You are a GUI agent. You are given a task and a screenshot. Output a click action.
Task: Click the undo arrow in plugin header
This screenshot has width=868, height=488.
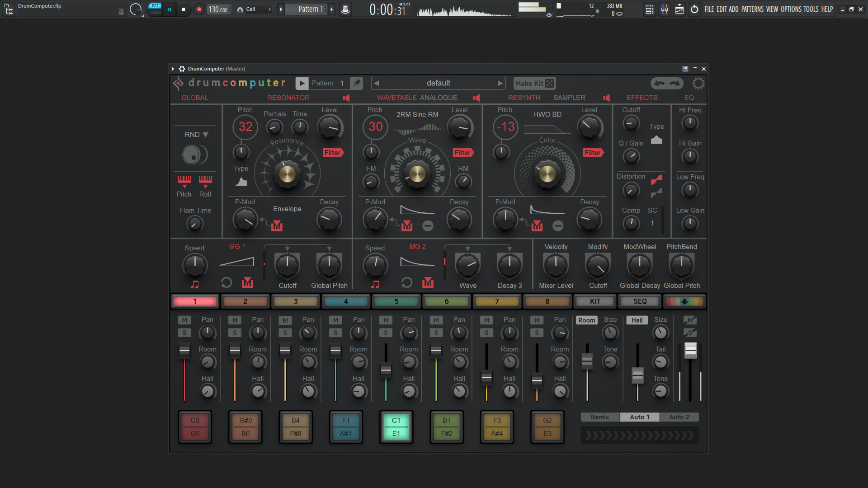[659, 83]
